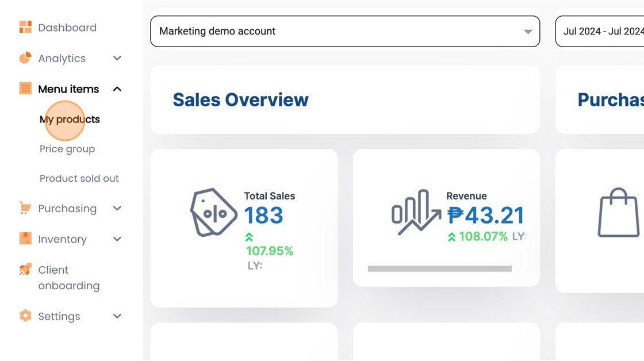Select Purchasing in the sidebar
Image resolution: width=644 pixels, height=361 pixels.
point(67,209)
